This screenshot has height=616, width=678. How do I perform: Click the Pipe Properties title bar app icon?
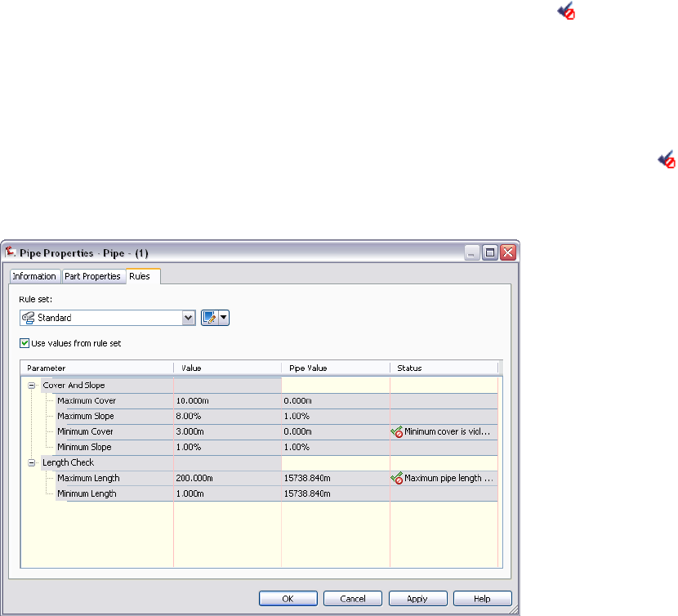[x=11, y=252]
